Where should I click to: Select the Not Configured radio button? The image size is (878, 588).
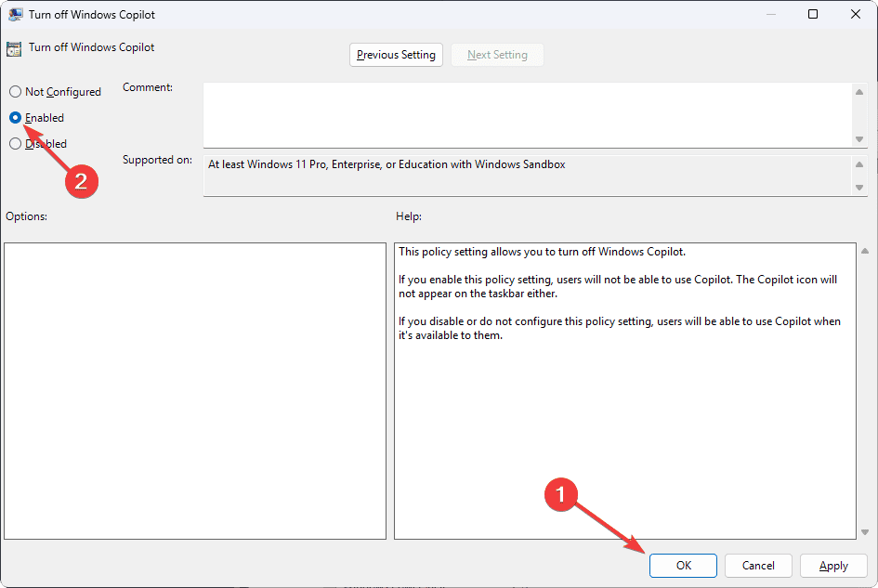[15, 92]
